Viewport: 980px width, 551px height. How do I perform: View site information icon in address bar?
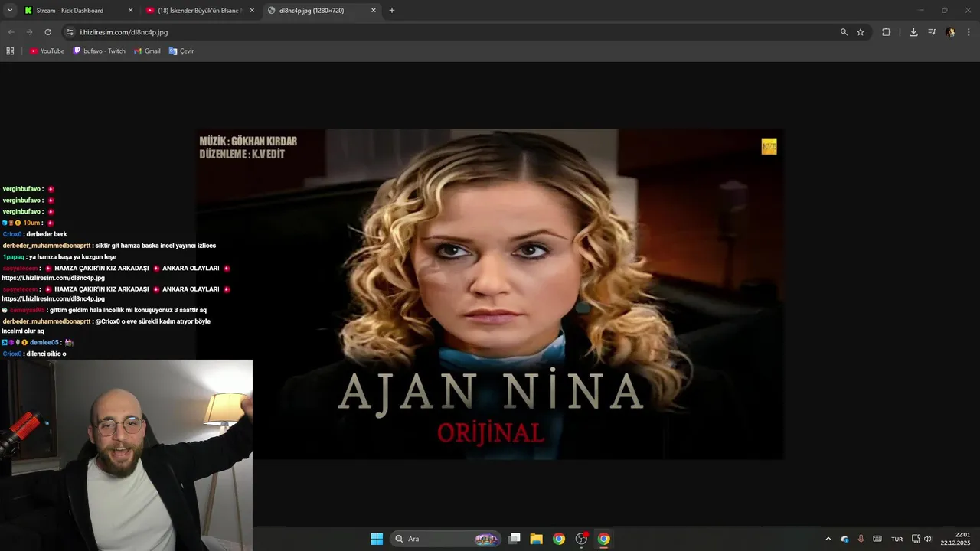tap(70, 32)
